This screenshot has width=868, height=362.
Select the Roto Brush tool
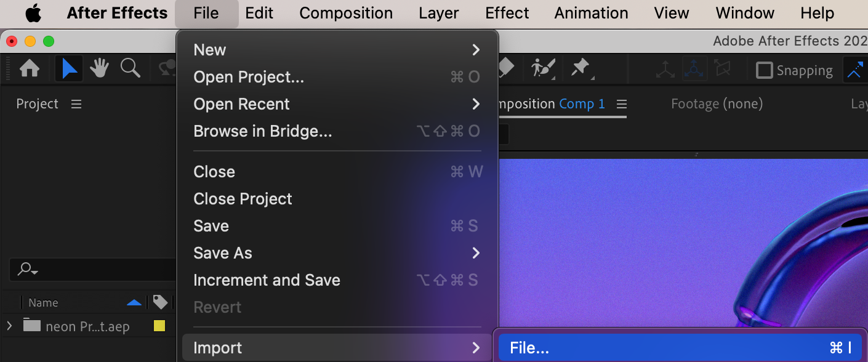pyautogui.click(x=543, y=68)
